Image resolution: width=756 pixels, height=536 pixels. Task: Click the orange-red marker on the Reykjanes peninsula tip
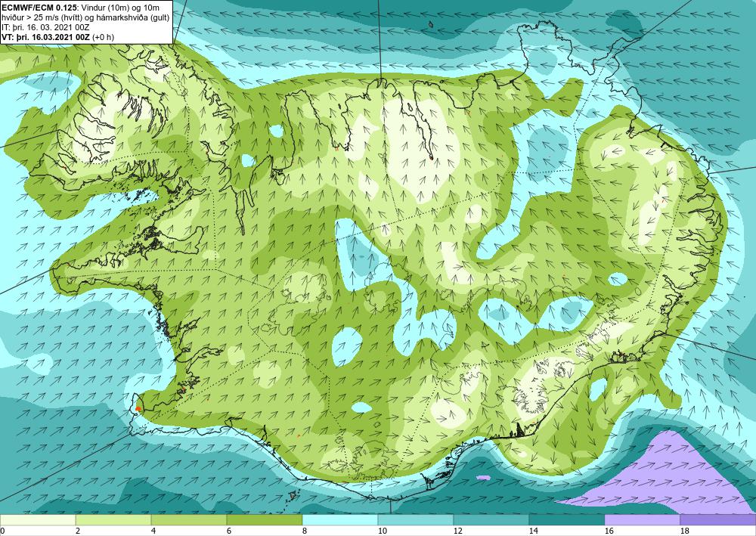pos(138,408)
